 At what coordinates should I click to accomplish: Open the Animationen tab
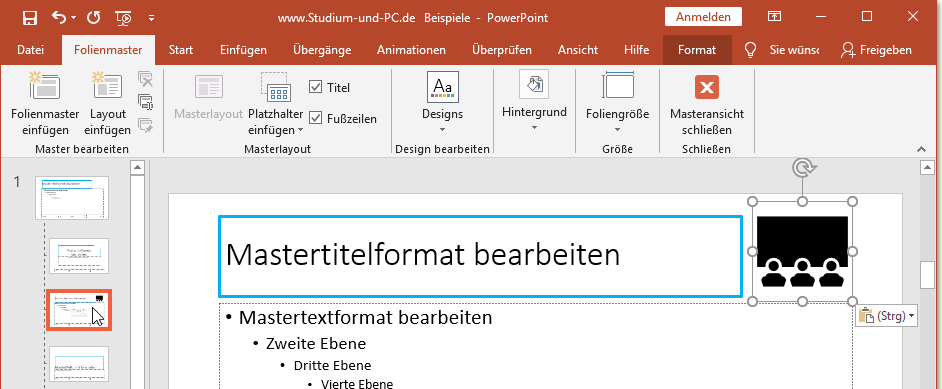pyautogui.click(x=412, y=50)
